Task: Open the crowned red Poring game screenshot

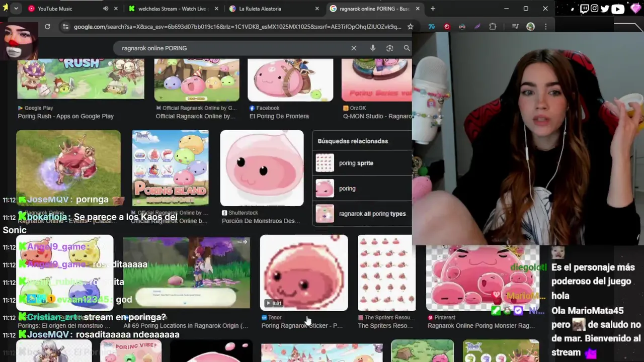Action: tap(68, 168)
